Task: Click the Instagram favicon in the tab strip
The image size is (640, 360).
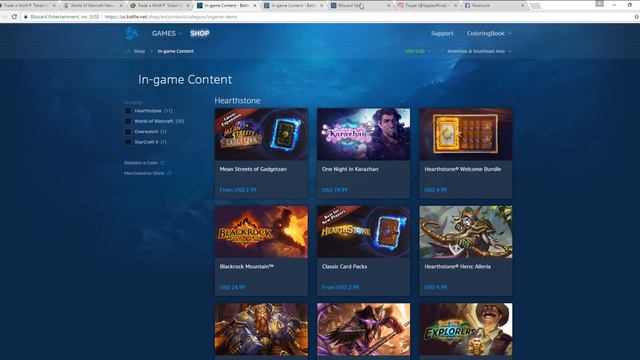Action: click(x=401, y=5)
